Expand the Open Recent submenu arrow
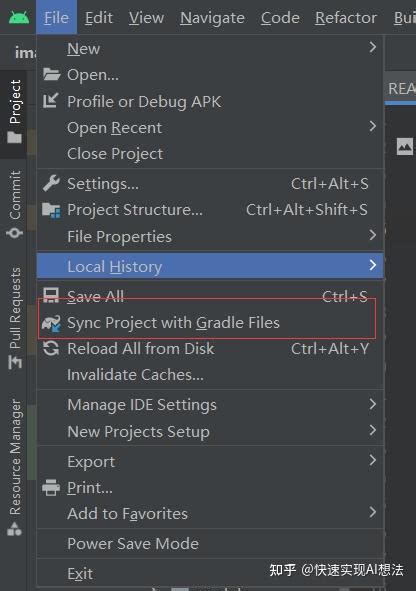416x591 pixels. click(373, 126)
